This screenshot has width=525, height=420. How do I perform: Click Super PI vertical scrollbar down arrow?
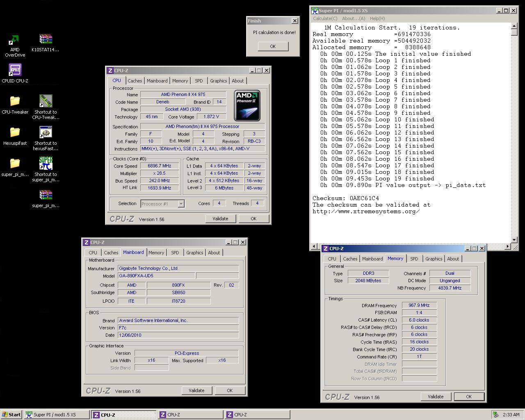[514, 240]
